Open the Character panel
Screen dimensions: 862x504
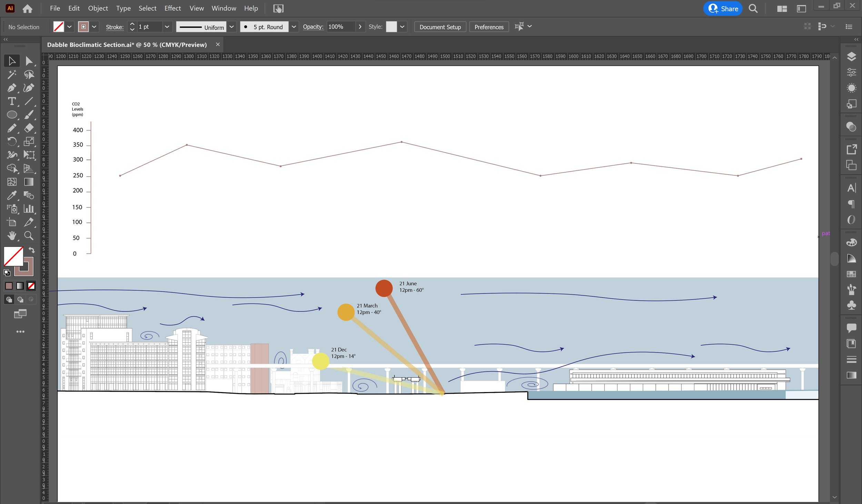[851, 188]
